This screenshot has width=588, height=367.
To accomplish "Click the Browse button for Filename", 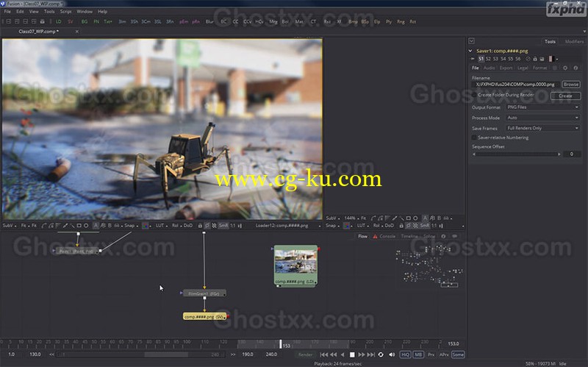I will [571, 85].
